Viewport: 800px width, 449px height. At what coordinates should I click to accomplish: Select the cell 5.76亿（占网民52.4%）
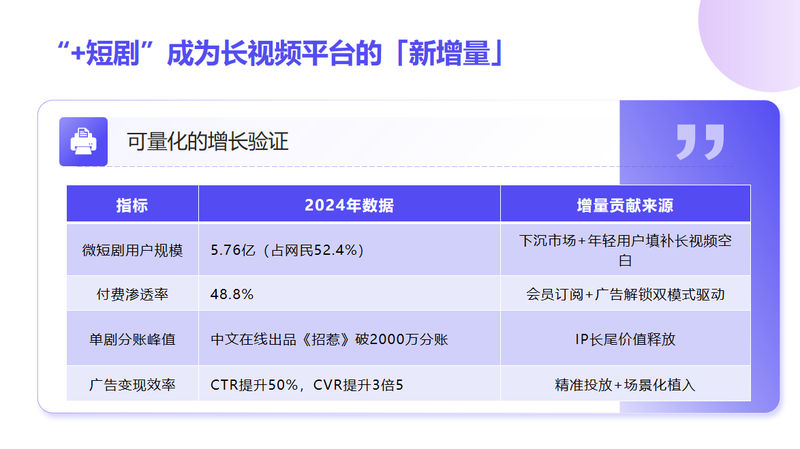point(349,250)
